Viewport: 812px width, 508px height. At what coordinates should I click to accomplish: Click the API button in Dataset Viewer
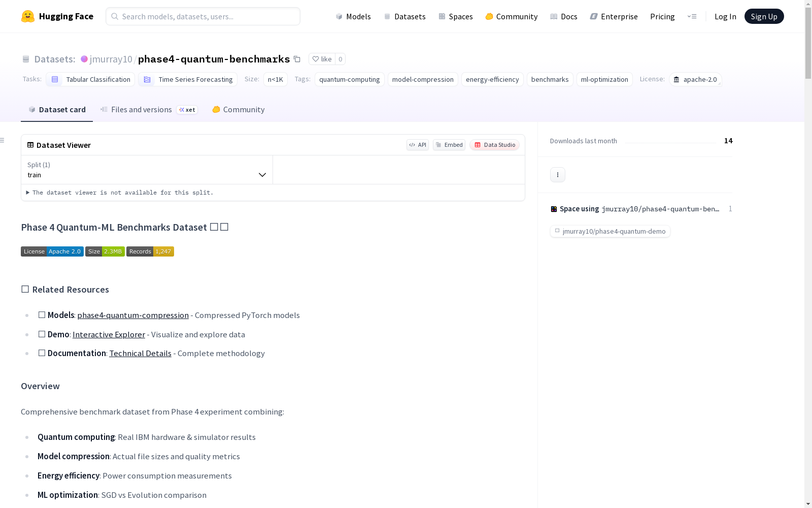pyautogui.click(x=418, y=145)
